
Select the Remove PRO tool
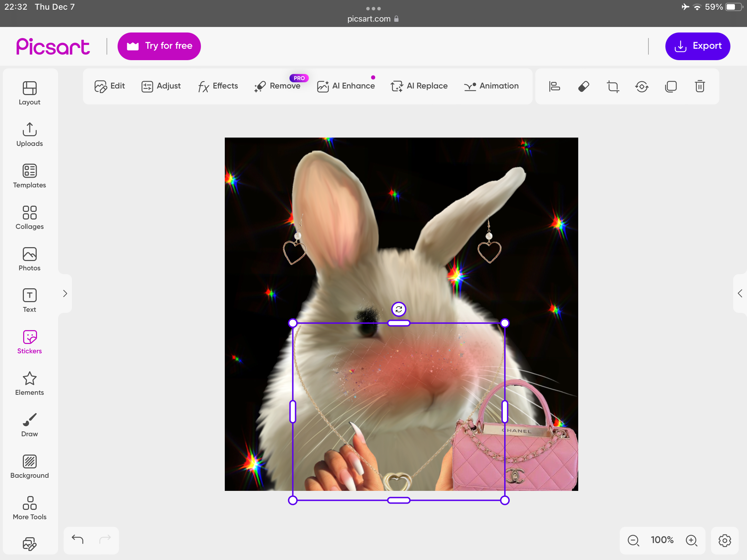click(277, 86)
